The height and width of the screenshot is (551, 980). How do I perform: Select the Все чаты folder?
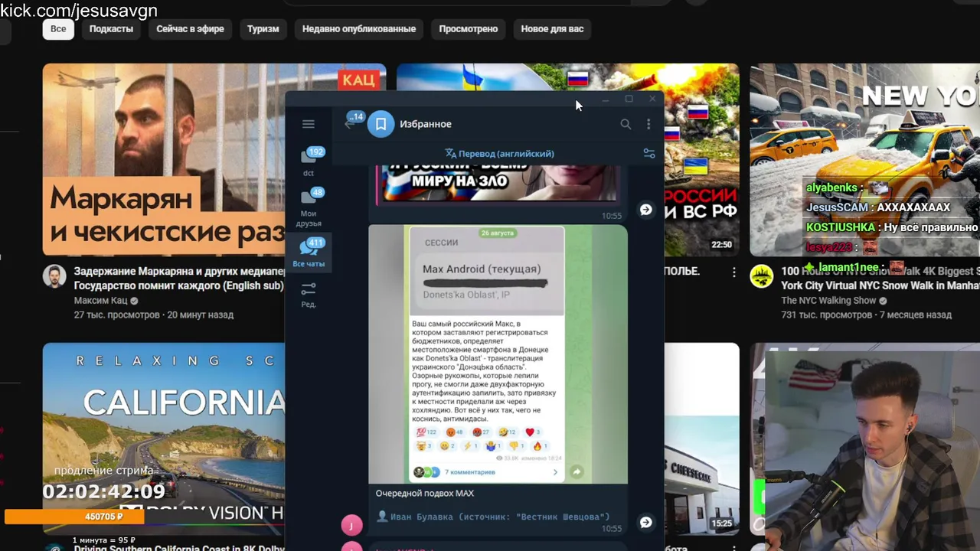point(309,253)
